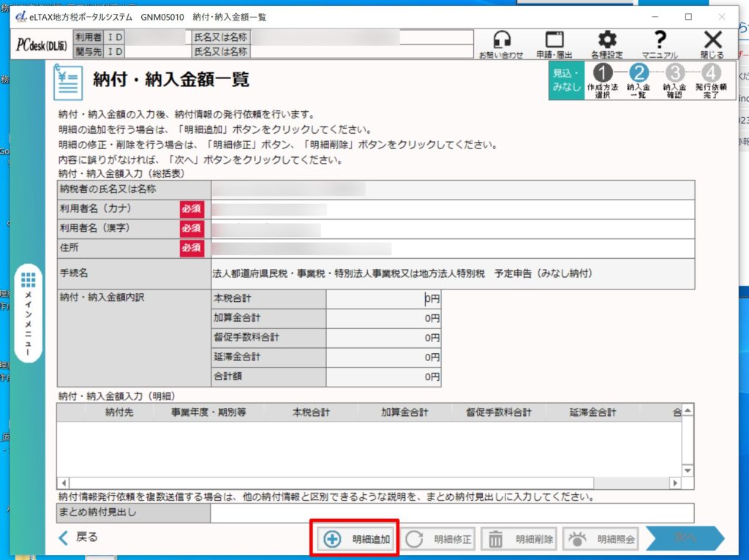Click the 明細削除 trash button
Image resolution: width=749 pixels, height=560 pixels.
pos(521,540)
